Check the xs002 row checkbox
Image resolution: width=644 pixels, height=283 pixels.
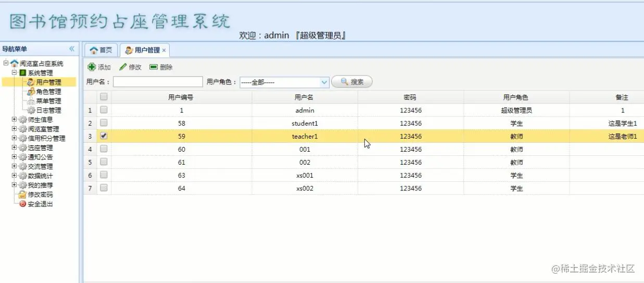104,188
